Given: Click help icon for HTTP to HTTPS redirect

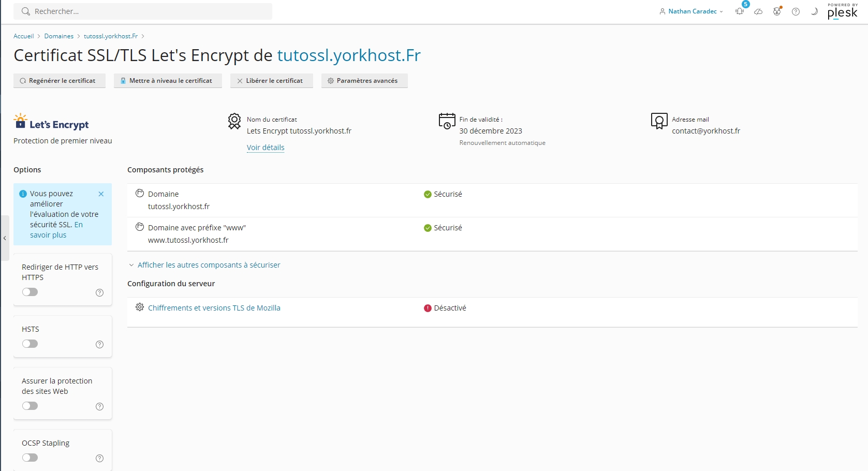Looking at the screenshot, I should (100, 293).
